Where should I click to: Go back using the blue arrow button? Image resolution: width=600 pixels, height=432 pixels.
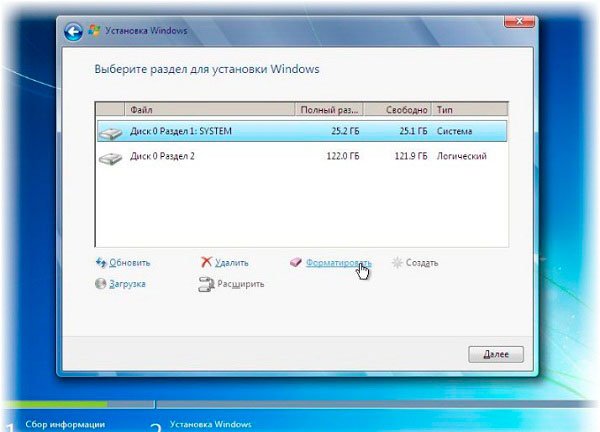click(73, 31)
